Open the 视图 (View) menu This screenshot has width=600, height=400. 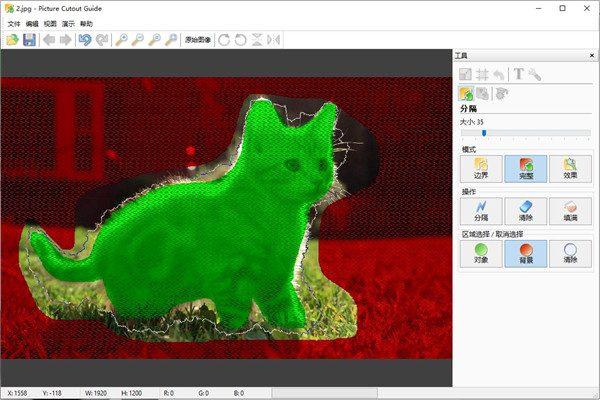click(50, 23)
